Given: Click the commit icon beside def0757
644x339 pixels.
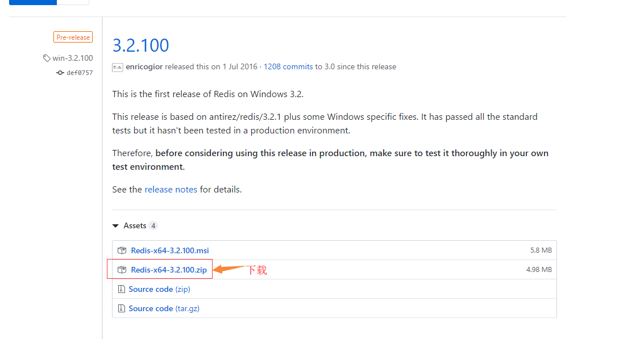Looking at the screenshot, I should 60,73.
